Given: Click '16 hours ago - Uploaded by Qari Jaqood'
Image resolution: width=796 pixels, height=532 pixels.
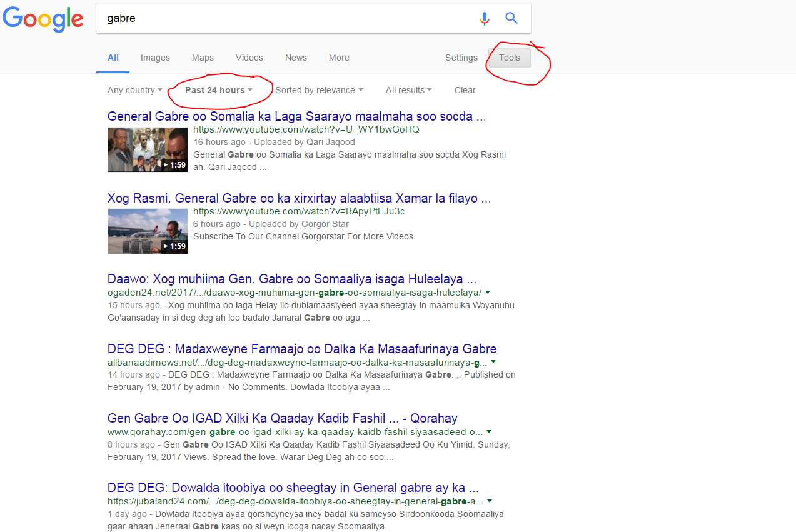Looking at the screenshot, I should click(274, 142).
